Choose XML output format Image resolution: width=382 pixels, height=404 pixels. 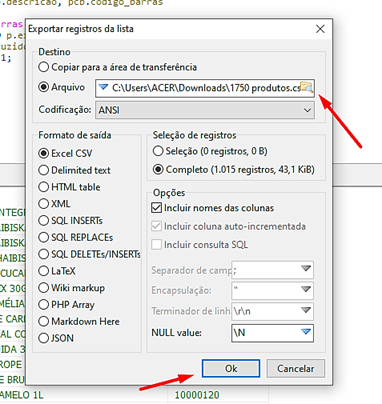pyautogui.click(x=54, y=203)
